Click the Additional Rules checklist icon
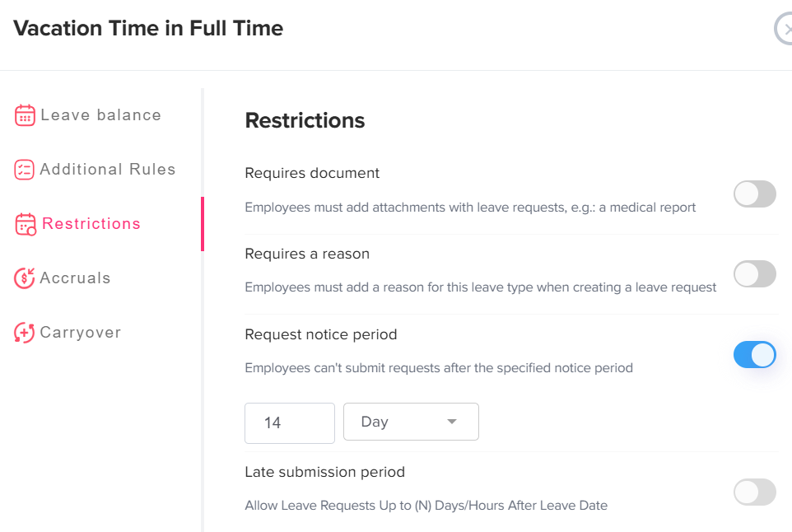Image resolution: width=792 pixels, height=532 pixels. coord(25,170)
